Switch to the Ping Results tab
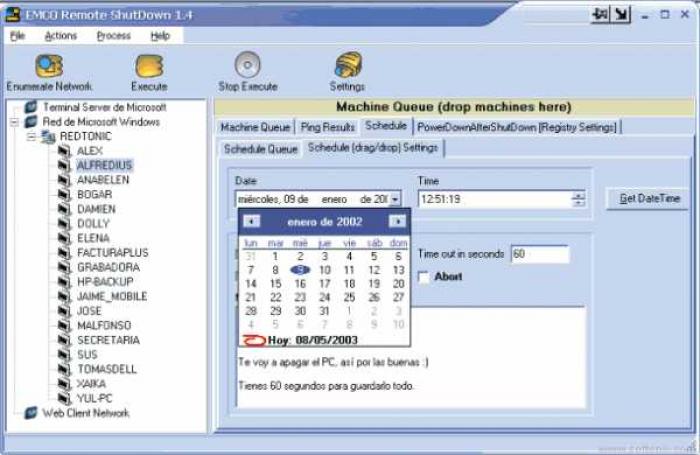The height and width of the screenshot is (455, 700). [328, 127]
